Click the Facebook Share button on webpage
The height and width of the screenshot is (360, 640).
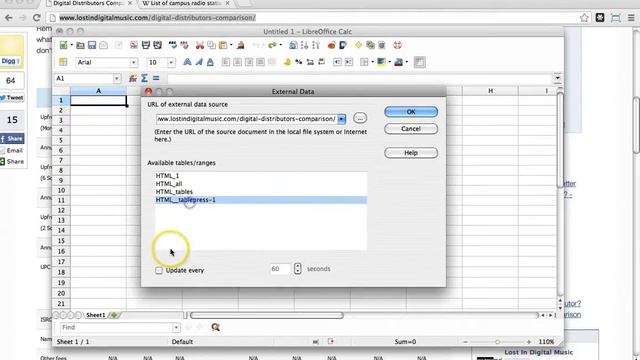(x=12, y=139)
